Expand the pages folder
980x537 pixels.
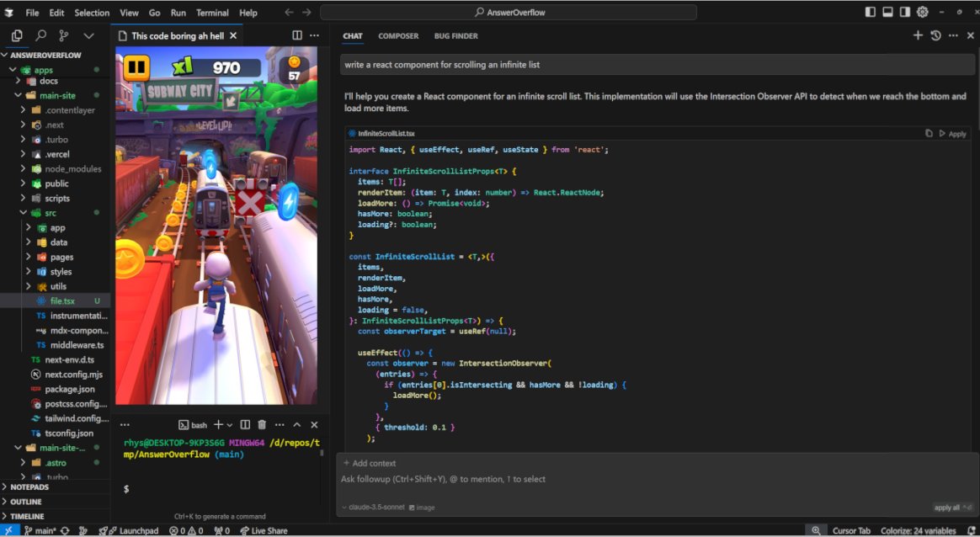pyautogui.click(x=28, y=257)
